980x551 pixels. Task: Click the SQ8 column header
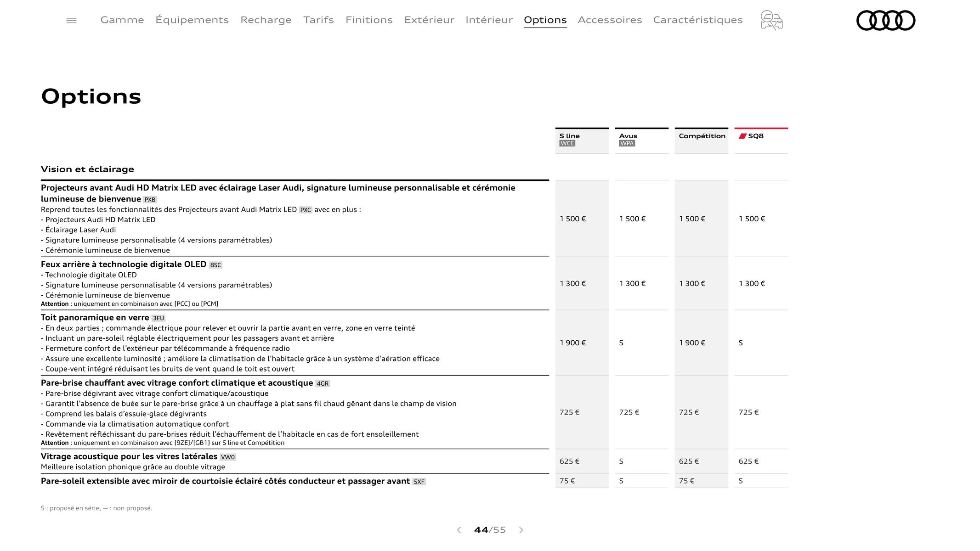761,141
